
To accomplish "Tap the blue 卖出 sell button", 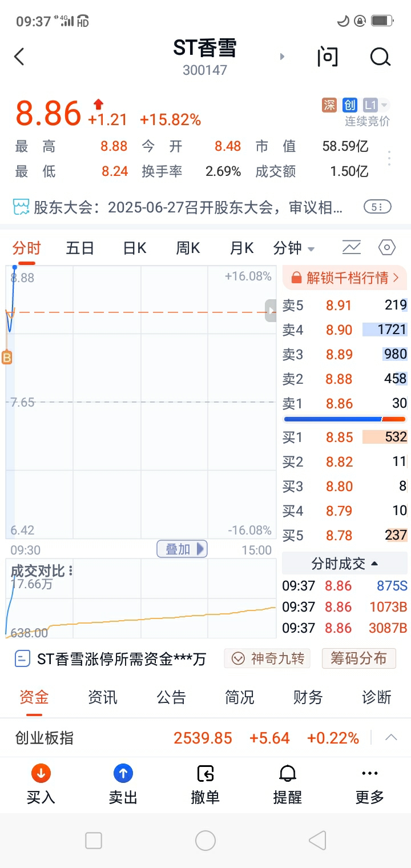I will (x=123, y=773).
